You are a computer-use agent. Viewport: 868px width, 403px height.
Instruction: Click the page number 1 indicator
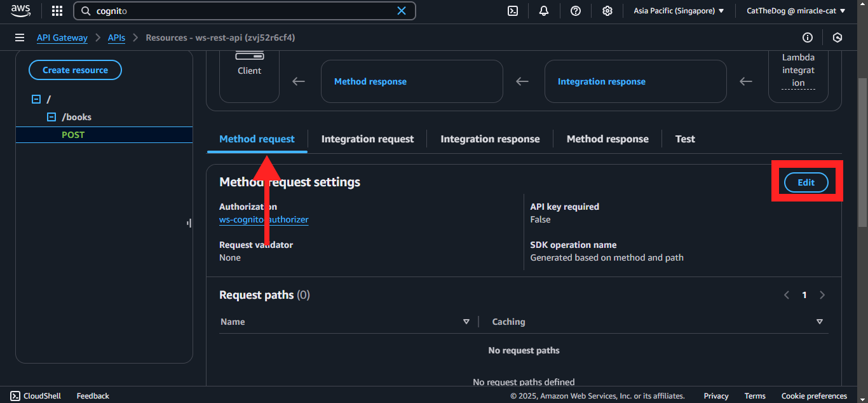(804, 295)
